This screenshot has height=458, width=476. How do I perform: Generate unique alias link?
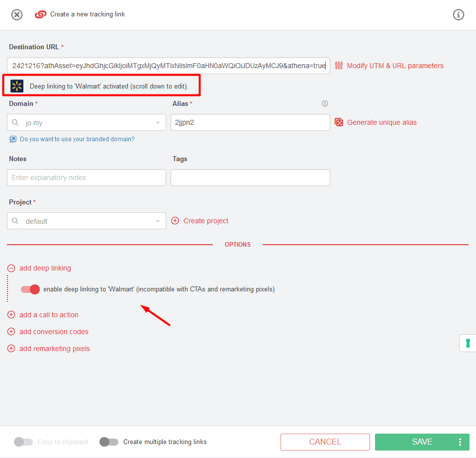click(x=381, y=122)
